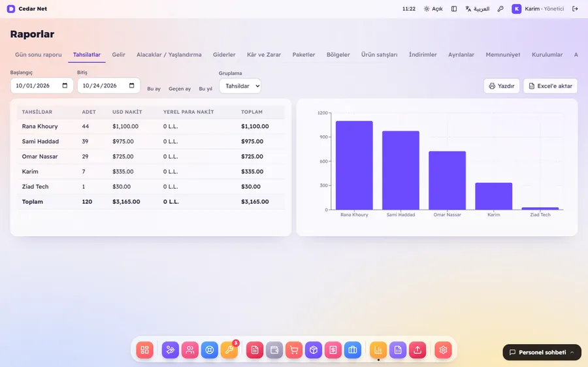Switch to the Paketler tab

(304, 55)
